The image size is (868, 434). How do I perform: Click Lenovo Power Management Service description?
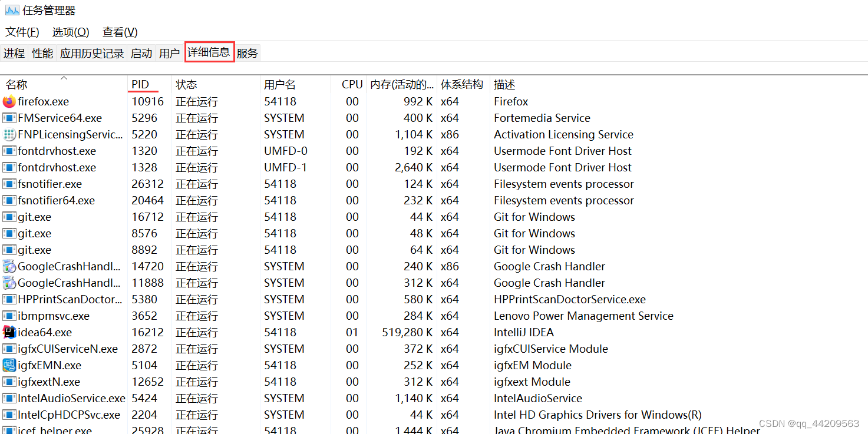(583, 316)
